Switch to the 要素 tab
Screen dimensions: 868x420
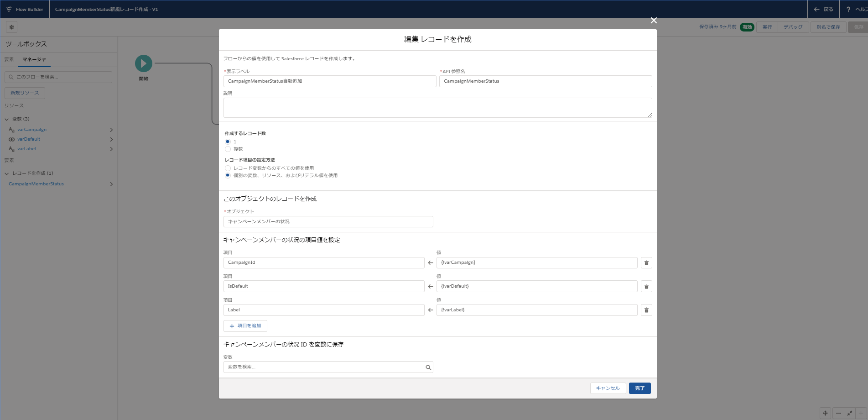pos(9,59)
